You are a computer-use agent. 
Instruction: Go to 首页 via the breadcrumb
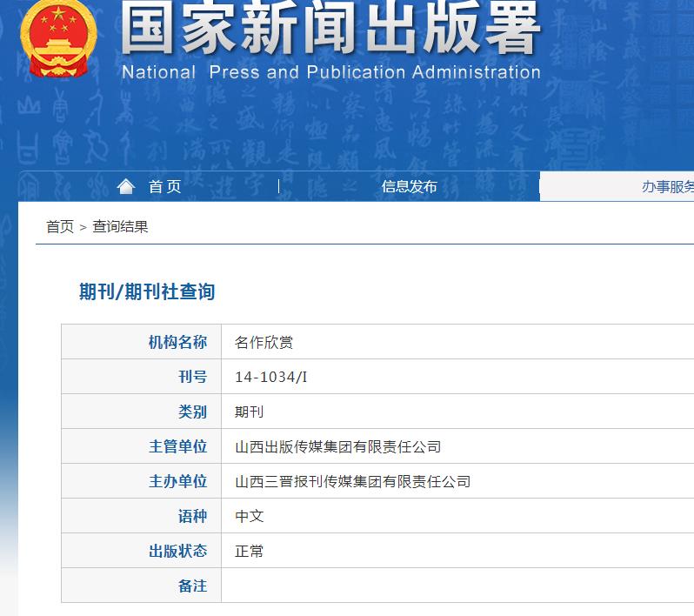tap(60, 226)
